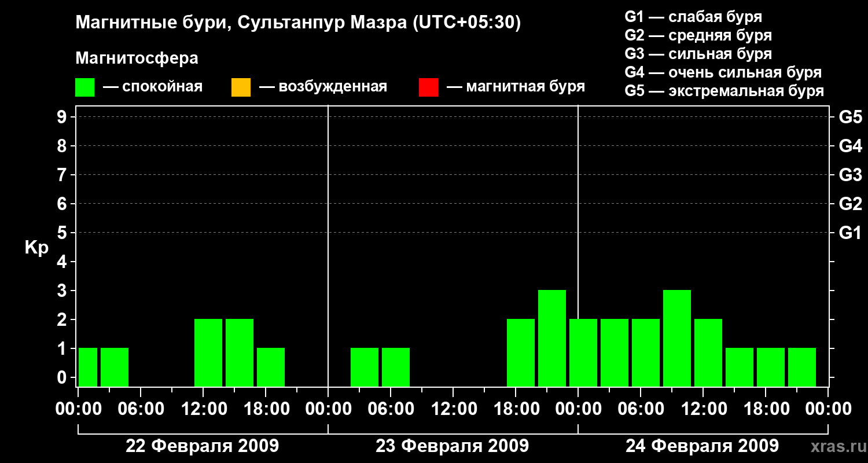This screenshot has width=868, height=463.
Task: Click the Kp 2 bar at 06:00 on 24 February
Action: [x=646, y=352]
